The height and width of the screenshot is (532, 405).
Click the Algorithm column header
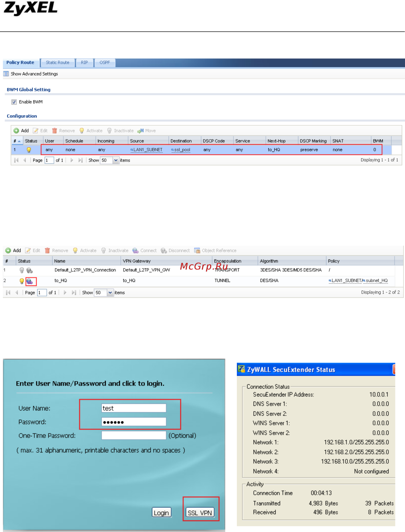pyautogui.click(x=292, y=261)
